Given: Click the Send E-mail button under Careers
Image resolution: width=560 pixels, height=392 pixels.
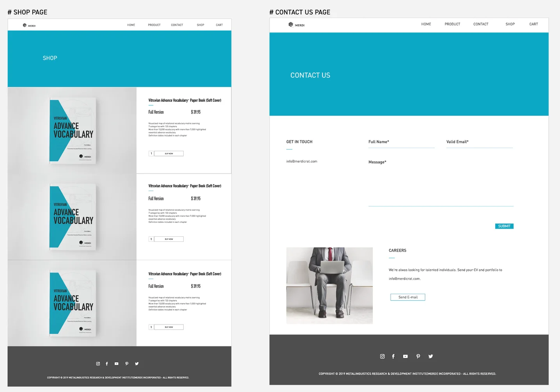Looking at the screenshot, I should (x=408, y=297).
